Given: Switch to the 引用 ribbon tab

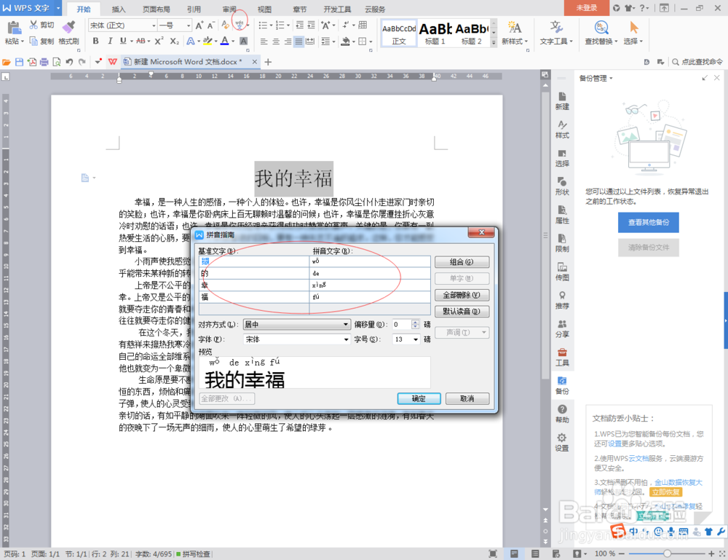Looking at the screenshot, I should pos(194,9).
